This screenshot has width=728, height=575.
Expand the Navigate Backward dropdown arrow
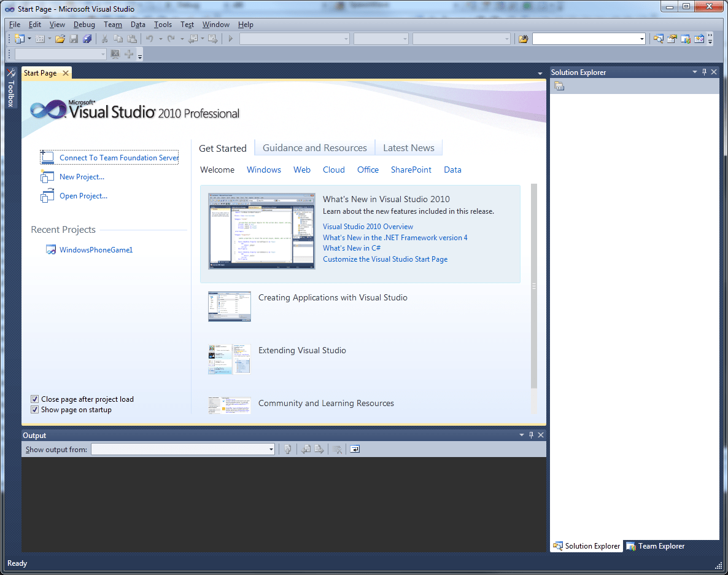203,39
